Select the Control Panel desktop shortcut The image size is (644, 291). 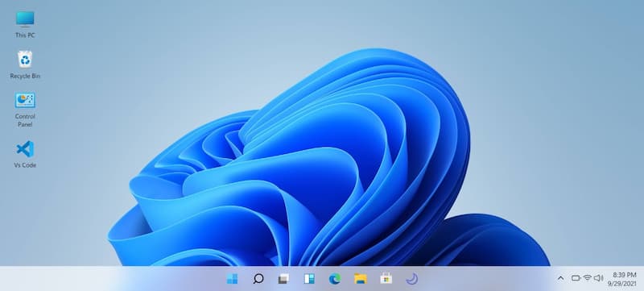pyautogui.click(x=25, y=110)
